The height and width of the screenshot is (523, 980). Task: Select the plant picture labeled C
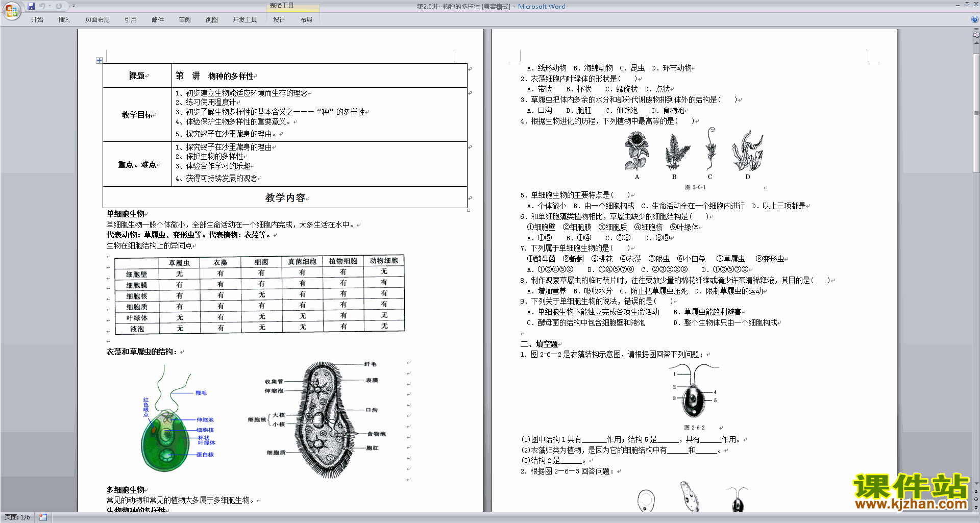(710, 148)
